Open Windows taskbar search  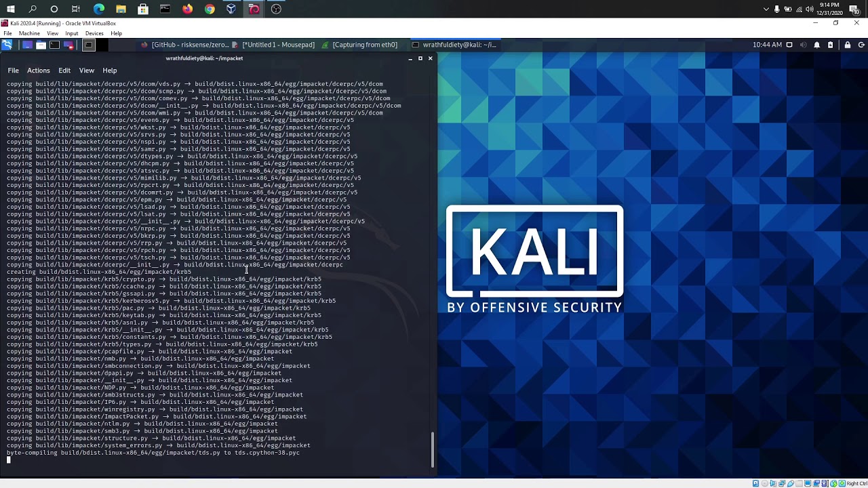point(33,9)
